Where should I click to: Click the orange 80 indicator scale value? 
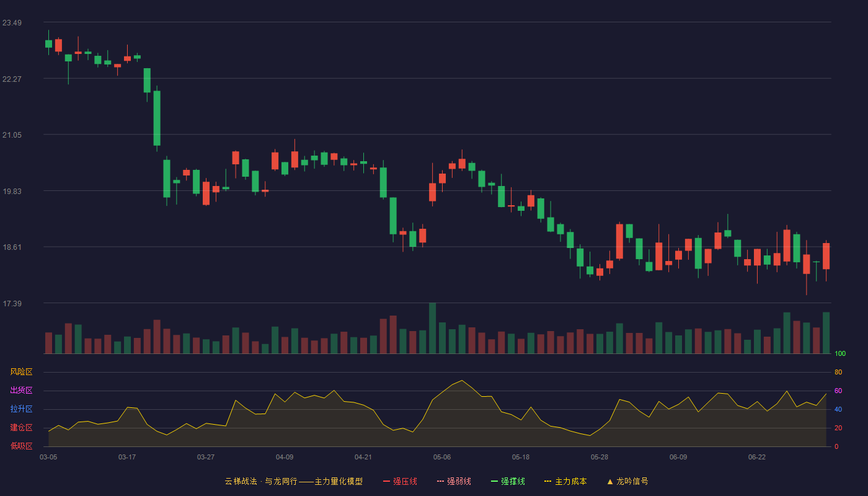(838, 372)
